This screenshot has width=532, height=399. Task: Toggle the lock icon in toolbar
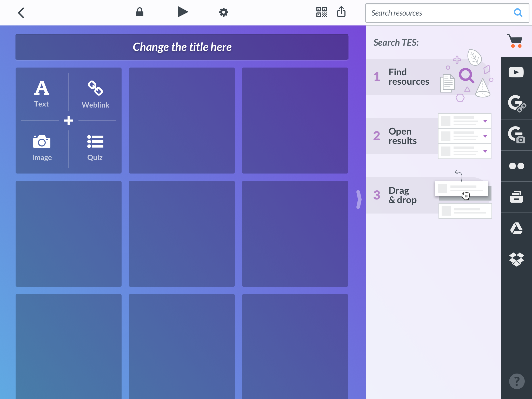[140, 12]
